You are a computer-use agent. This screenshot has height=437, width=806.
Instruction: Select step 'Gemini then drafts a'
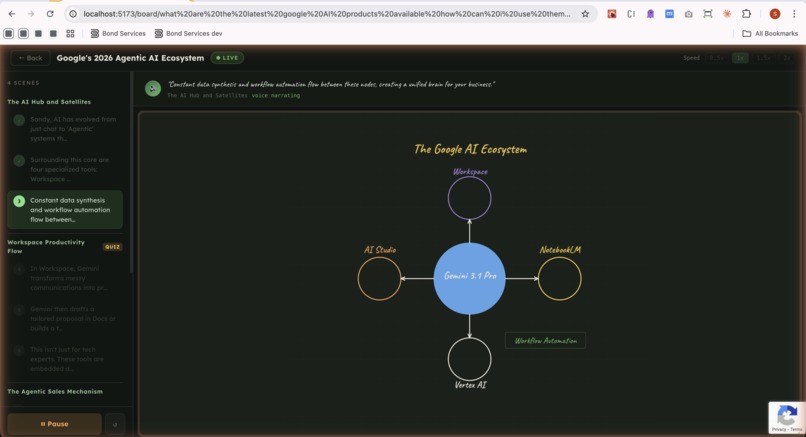[66, 319]
